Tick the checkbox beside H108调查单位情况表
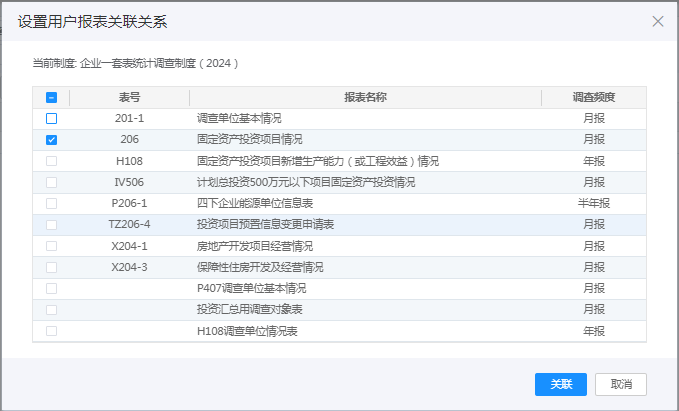679x411 pixels. coord(51,331)
